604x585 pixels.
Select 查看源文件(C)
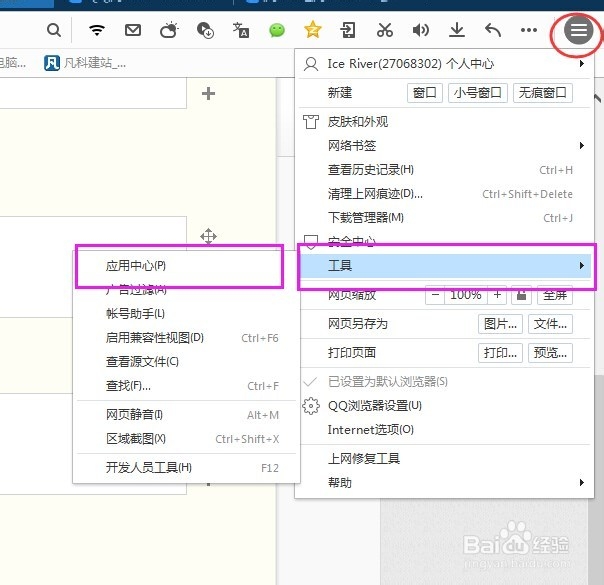pyautogui.click(x=186, y=362)
